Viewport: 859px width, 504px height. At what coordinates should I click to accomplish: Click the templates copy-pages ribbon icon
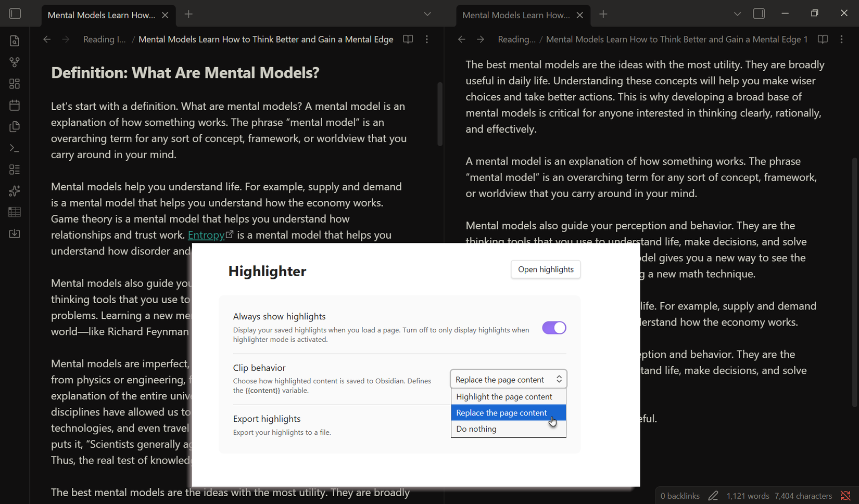(x=15, y=126)
